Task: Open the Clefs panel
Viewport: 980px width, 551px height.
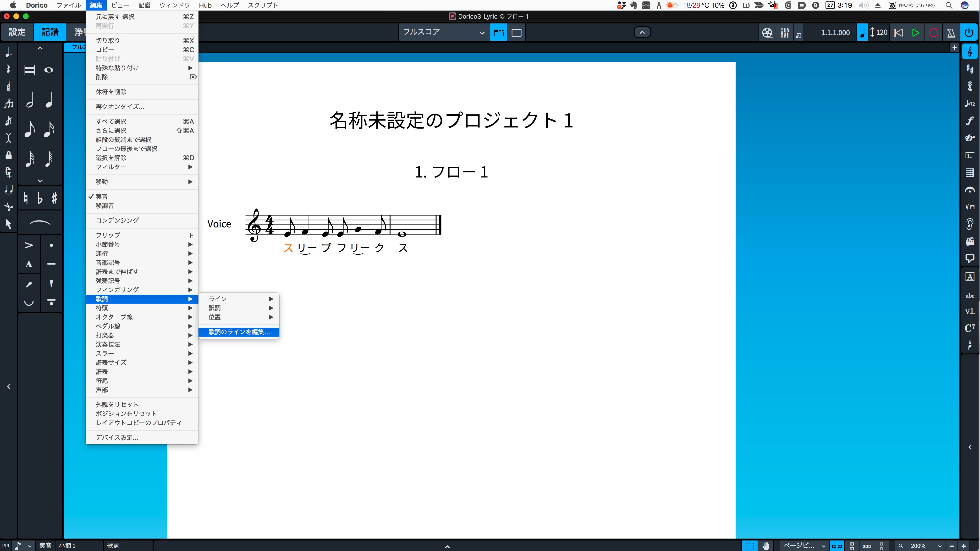Action: [970, 52]
